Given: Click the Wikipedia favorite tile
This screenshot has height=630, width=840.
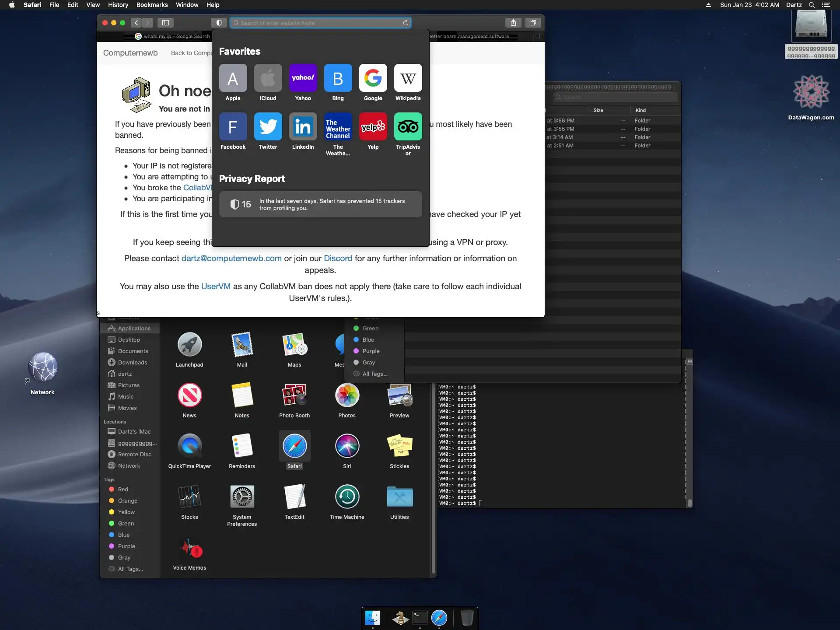Looking at the screenshot, I should [x=408, y=78].
